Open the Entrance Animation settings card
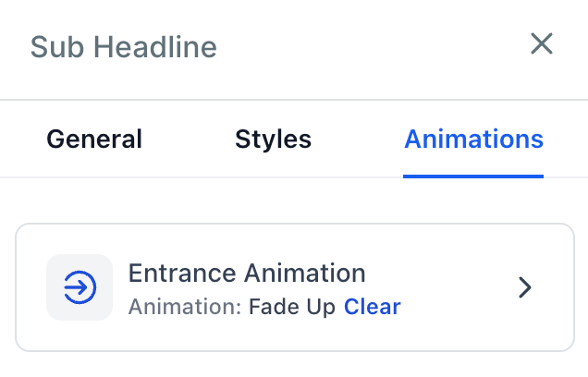Image resolution: width=588 pixels, height=377 pixels. click(294, 287)
